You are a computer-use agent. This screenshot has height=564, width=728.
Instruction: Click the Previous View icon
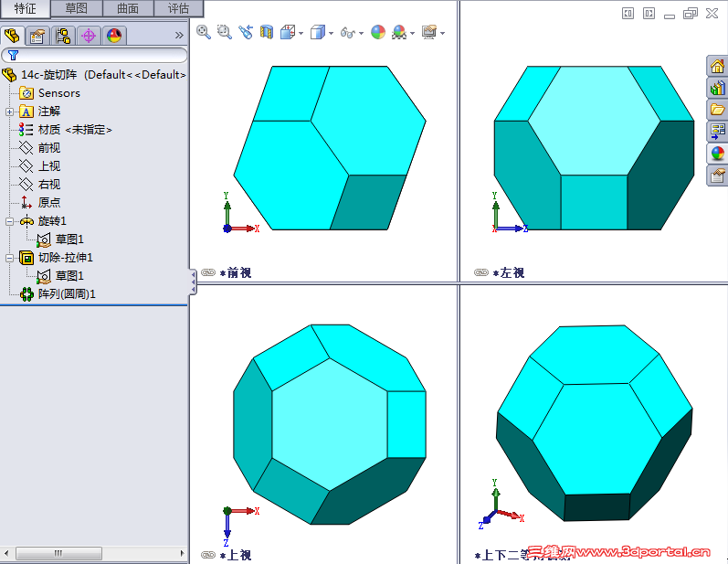[246, 32]
